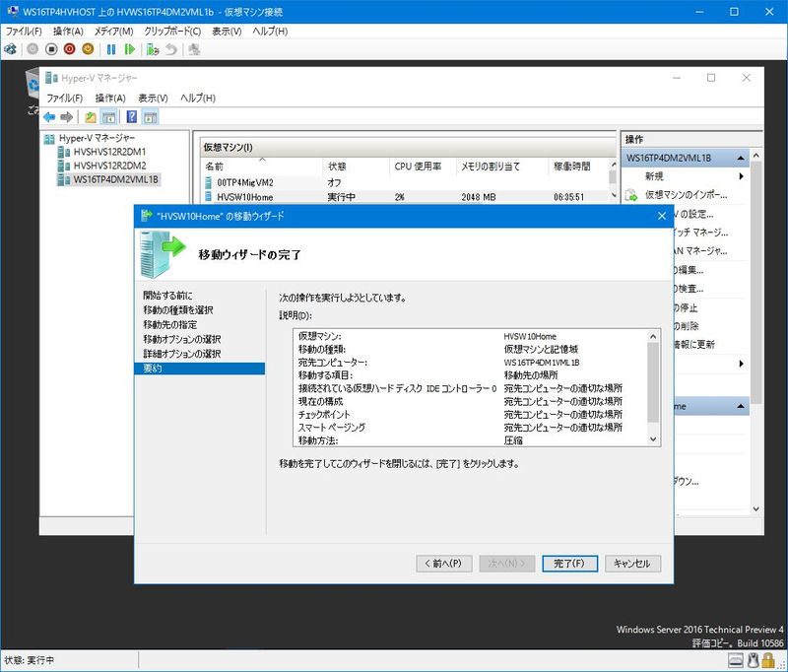Toggle the console tree pane icon
Image resolution: width=788 pixels, height=672 pixels.
coord(108,117)
